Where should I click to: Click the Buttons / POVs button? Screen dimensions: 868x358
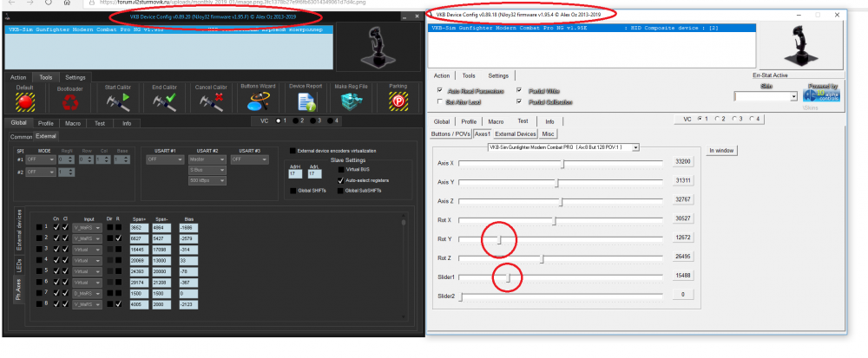coord(450,133)
